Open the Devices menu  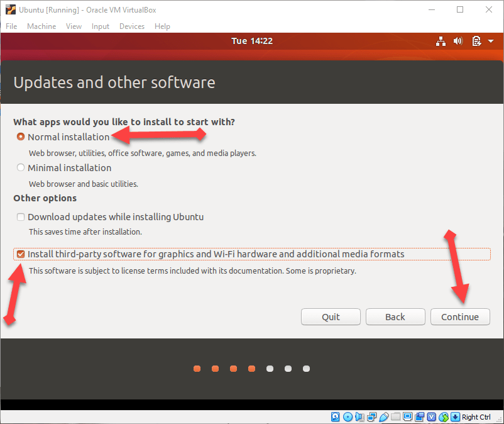pyautogui.click(x=131, y=26)
